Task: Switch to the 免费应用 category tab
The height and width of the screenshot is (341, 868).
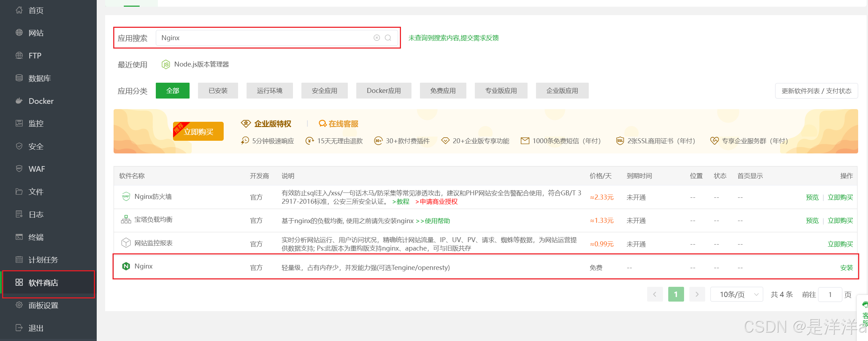Action: tap(443, 90)
